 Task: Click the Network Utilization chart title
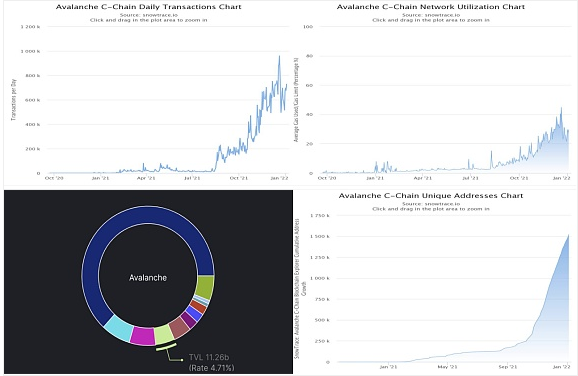[x=431, y=7]
